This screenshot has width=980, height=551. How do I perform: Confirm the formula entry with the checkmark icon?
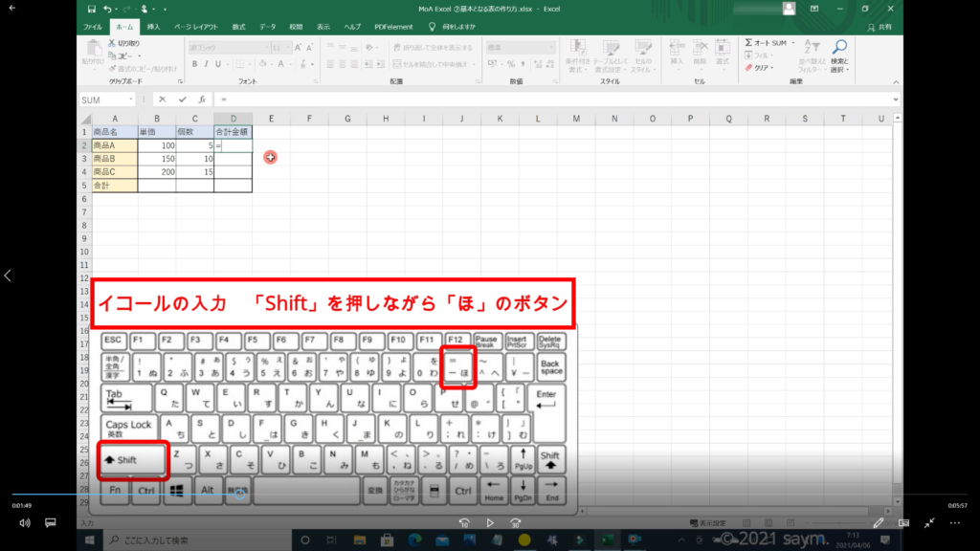coord(182,99)
